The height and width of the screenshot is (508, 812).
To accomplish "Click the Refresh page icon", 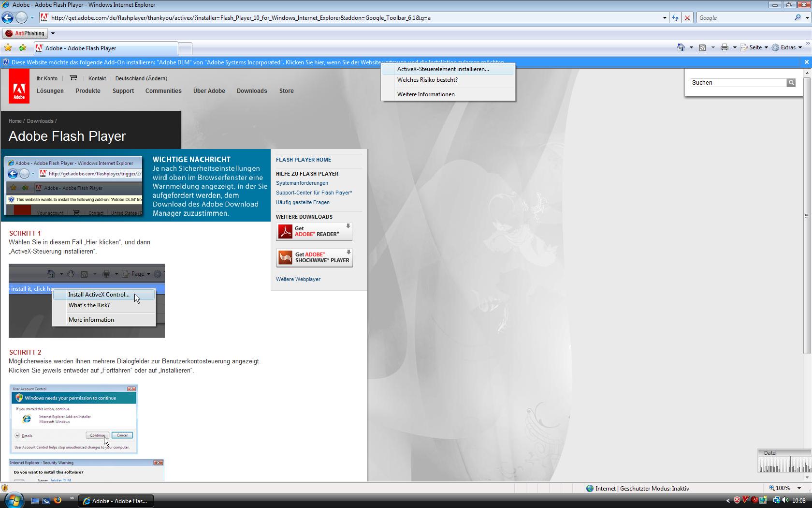I will coord(675,18).
